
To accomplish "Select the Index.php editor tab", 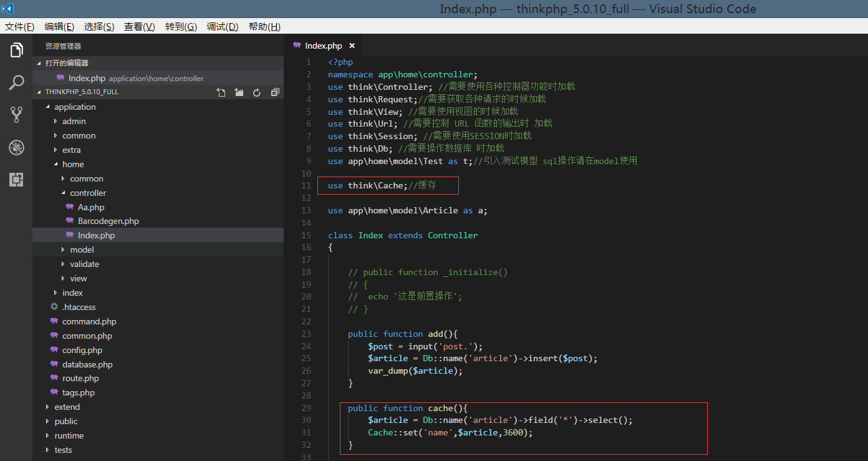I will [322, 46].
